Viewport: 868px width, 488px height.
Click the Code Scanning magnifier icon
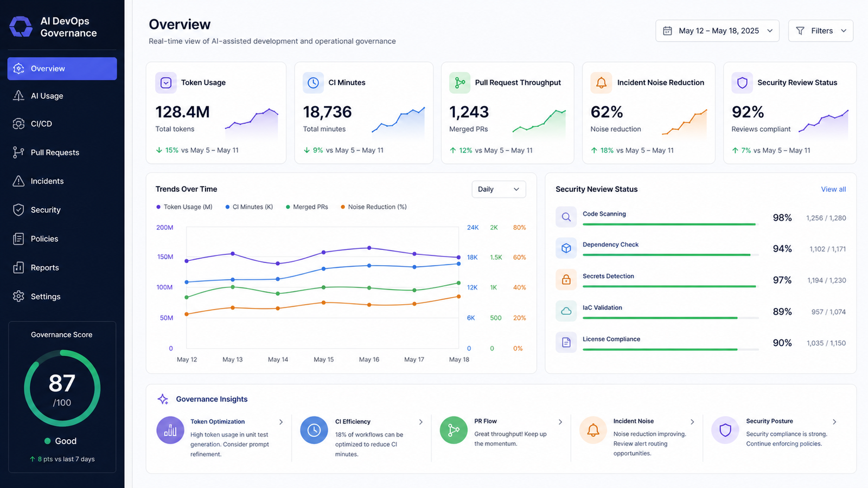point(566,217)
